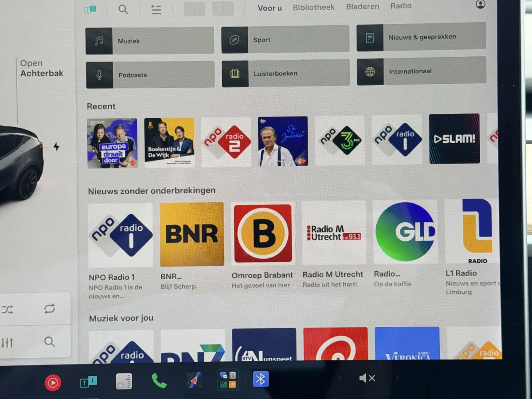
Task: Play the Omroep Brabant station tile
Action: [x=263, y=233]
